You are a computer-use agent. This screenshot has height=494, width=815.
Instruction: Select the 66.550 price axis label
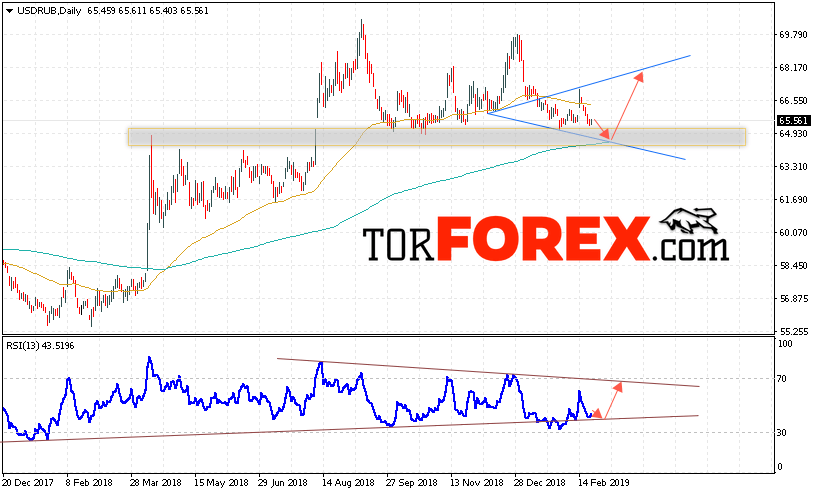coord(793,100)
